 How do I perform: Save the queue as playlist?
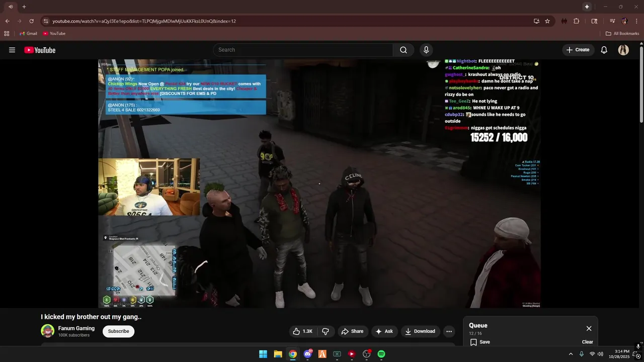(x=480, y=342)
